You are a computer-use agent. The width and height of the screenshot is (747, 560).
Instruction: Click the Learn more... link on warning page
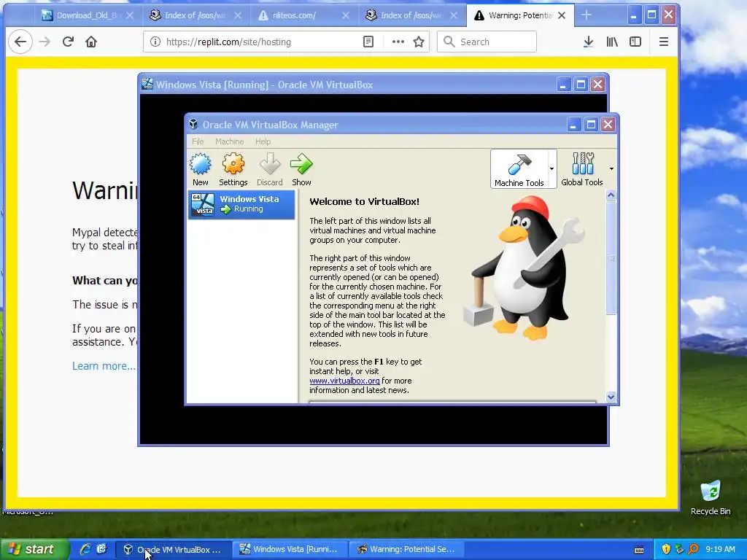[x=104, y=366]
